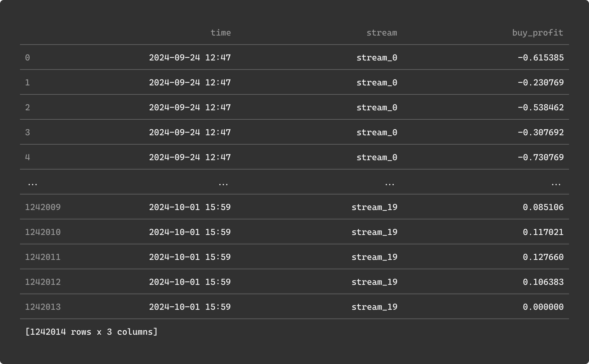Click the buy_profit value 0.127660
This screenshot has height=364, width=589.
point(543,257)
